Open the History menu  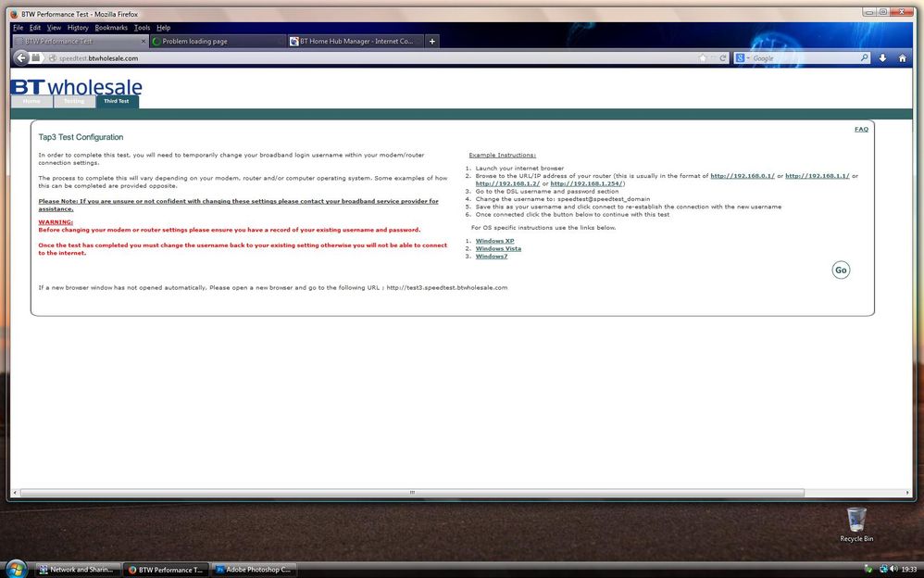tap(78, 28)
